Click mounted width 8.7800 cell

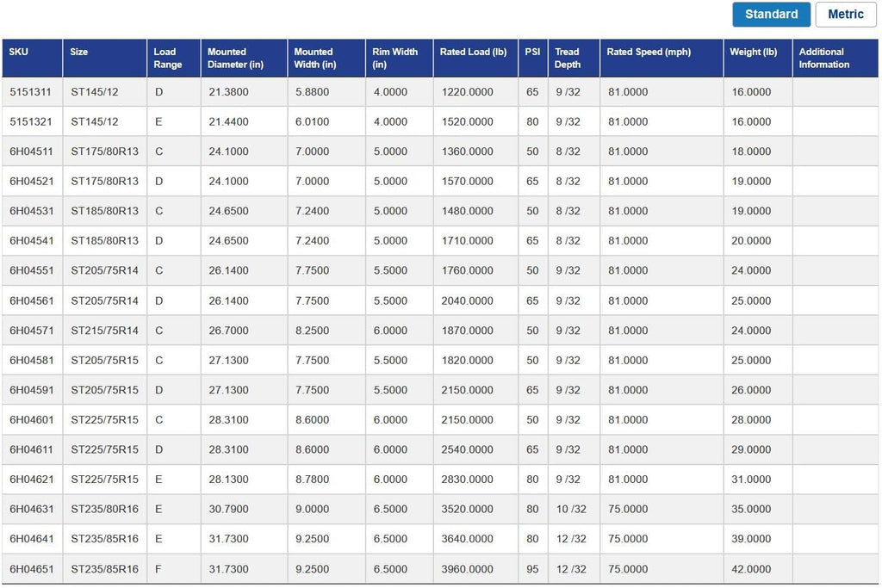[326, 480]
